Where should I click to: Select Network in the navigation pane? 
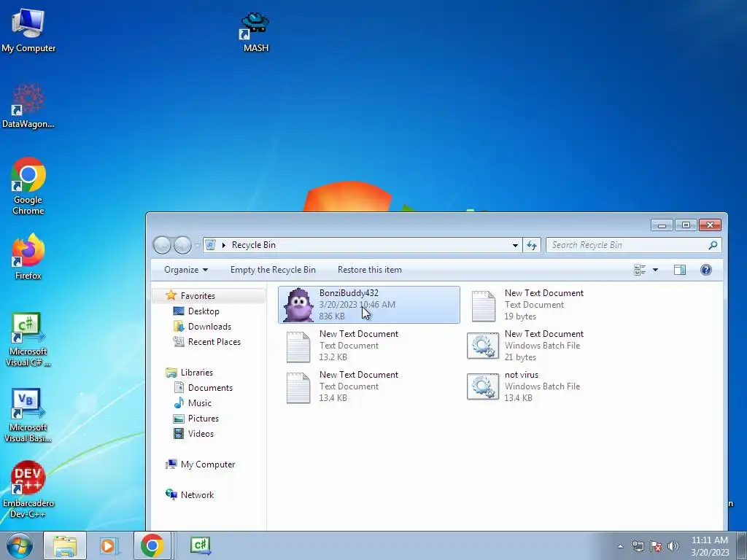click(x=197, y=495)
